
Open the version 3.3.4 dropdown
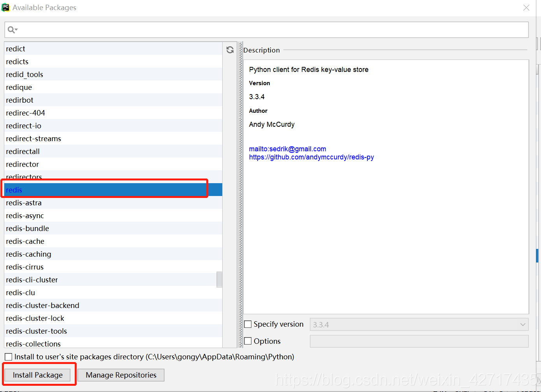(419, 324)
